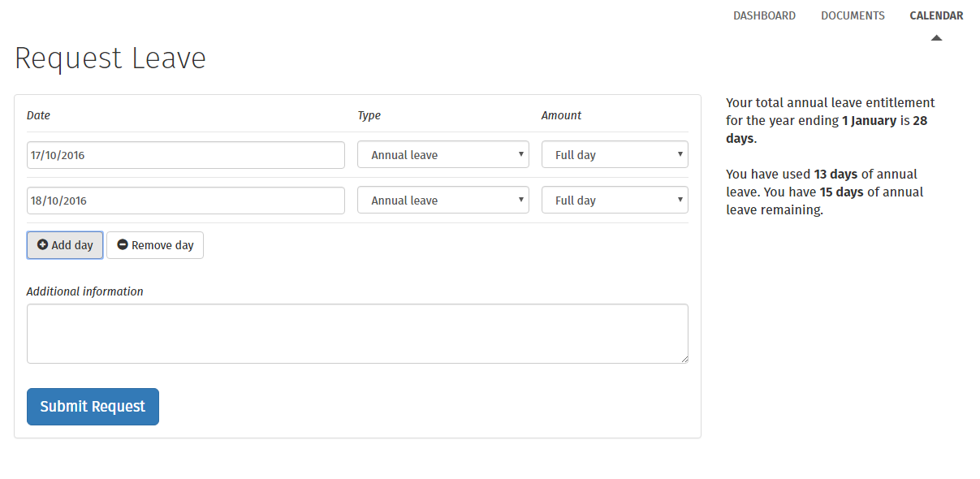Click into the 18/10/2016 date field
980x479 pixels.
[x=185, y=201]
